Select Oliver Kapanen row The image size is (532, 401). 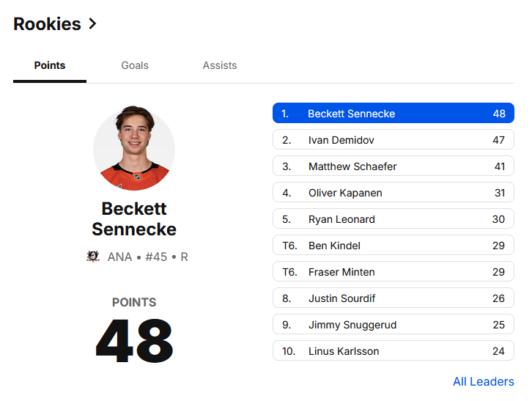tap(393, 193)
